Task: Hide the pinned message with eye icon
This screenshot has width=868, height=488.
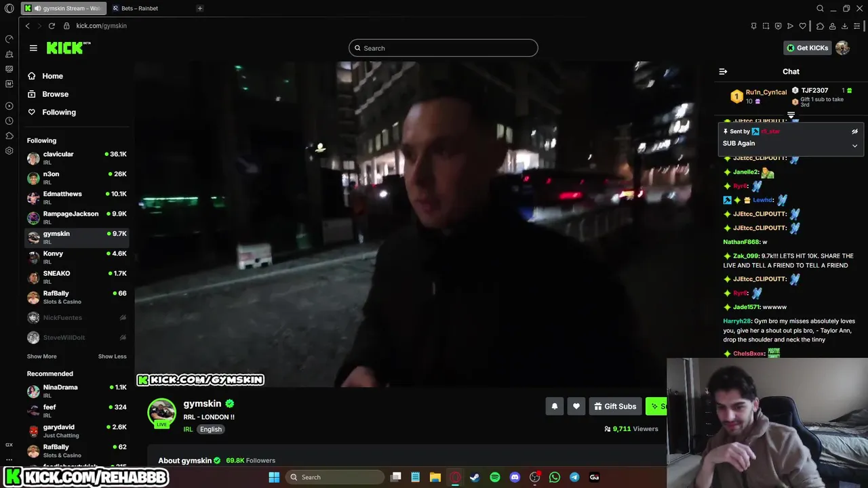Action: point(854,131)
